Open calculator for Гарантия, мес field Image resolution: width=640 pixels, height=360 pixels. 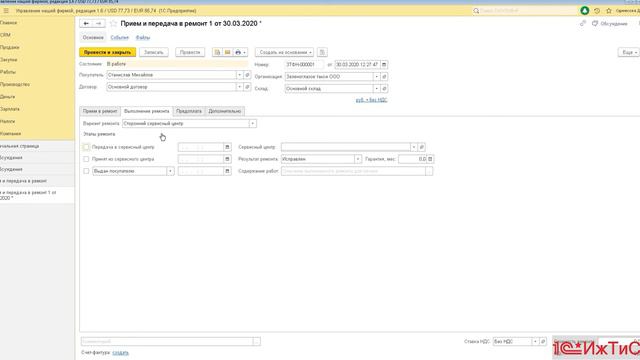(x=430, y=159)
